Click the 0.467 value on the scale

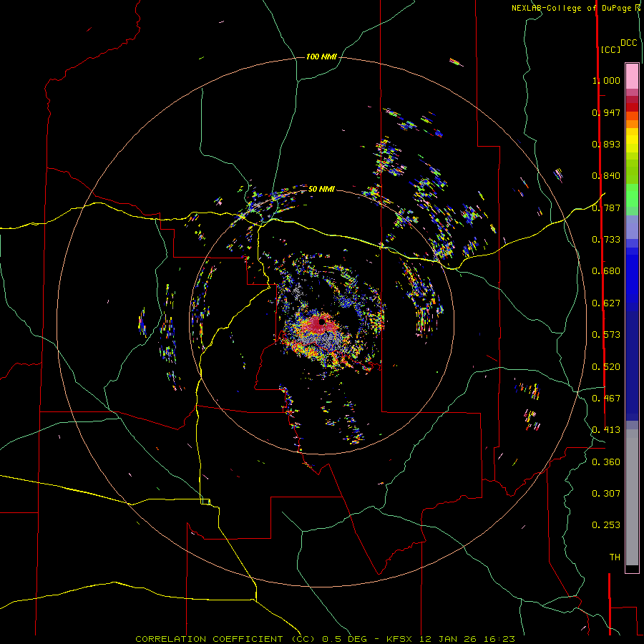(x=606, y=399)
